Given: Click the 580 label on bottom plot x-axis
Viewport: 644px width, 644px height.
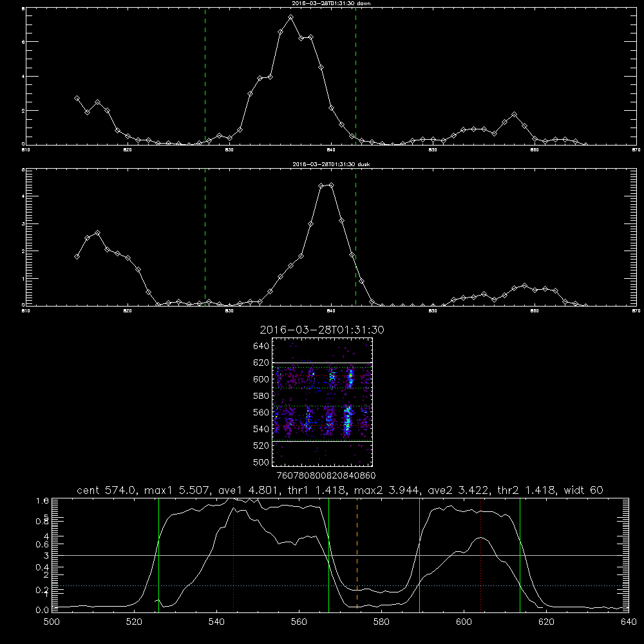Looking at the screenshot, I should tap(381, 622).
